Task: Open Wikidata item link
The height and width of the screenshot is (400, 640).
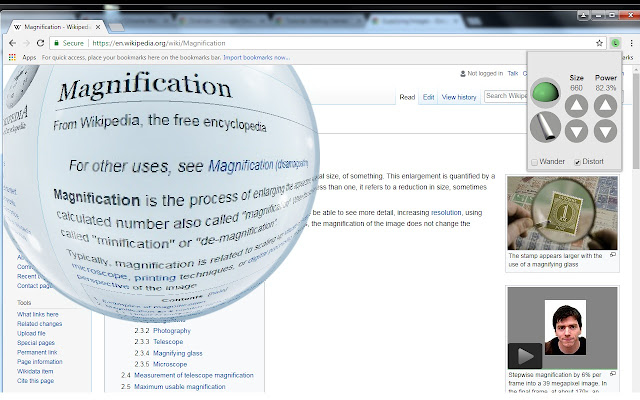Action: tap(35, 371)
